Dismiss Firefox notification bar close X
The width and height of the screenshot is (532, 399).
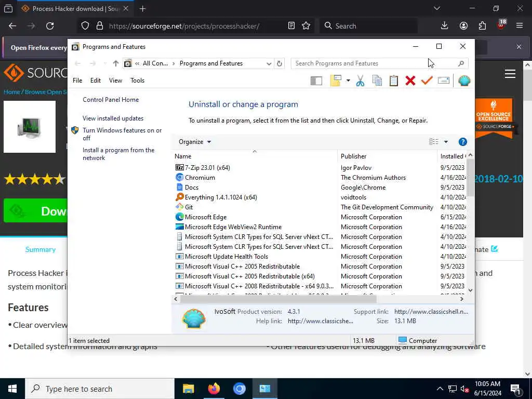click(x=519, y=47)
